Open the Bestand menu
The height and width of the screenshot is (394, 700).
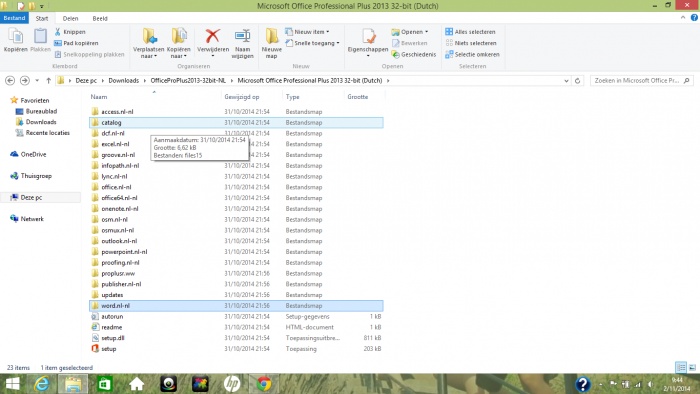click(x=14, y=18)
